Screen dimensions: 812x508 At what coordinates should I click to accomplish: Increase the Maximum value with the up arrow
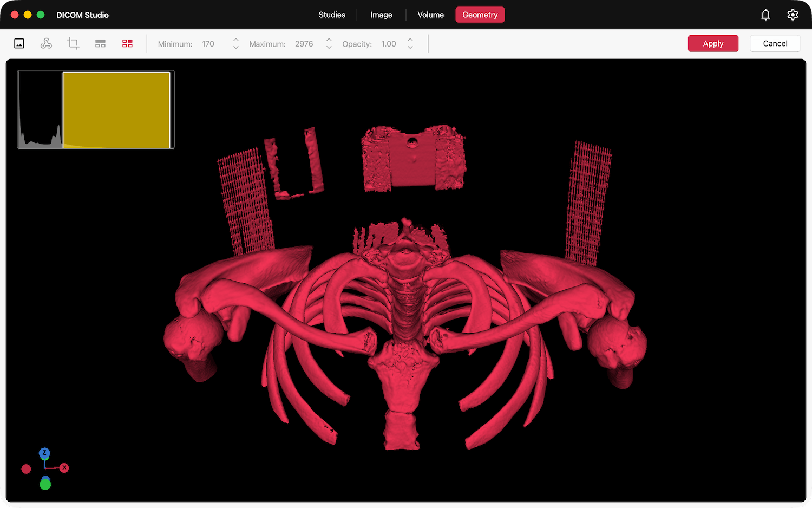point(329,40)
